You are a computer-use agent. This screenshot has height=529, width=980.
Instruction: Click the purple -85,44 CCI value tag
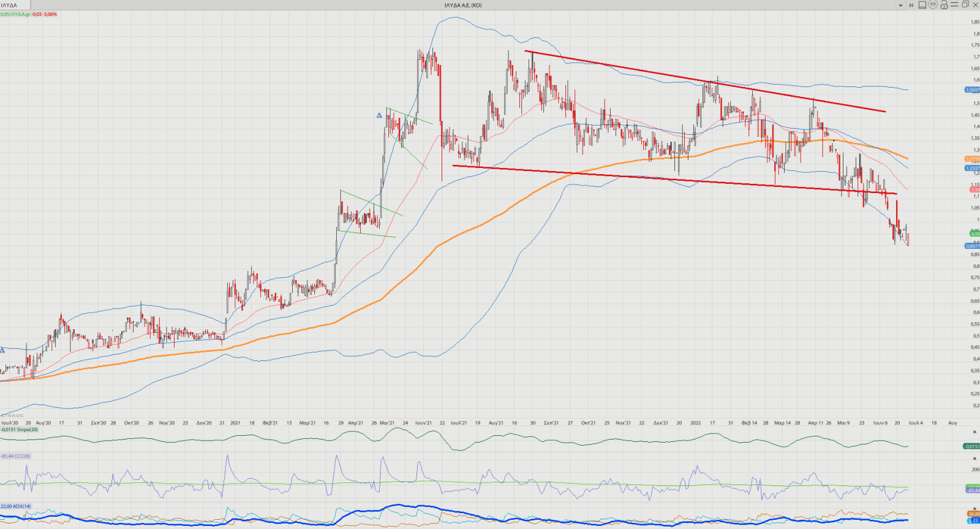point(973,490)
